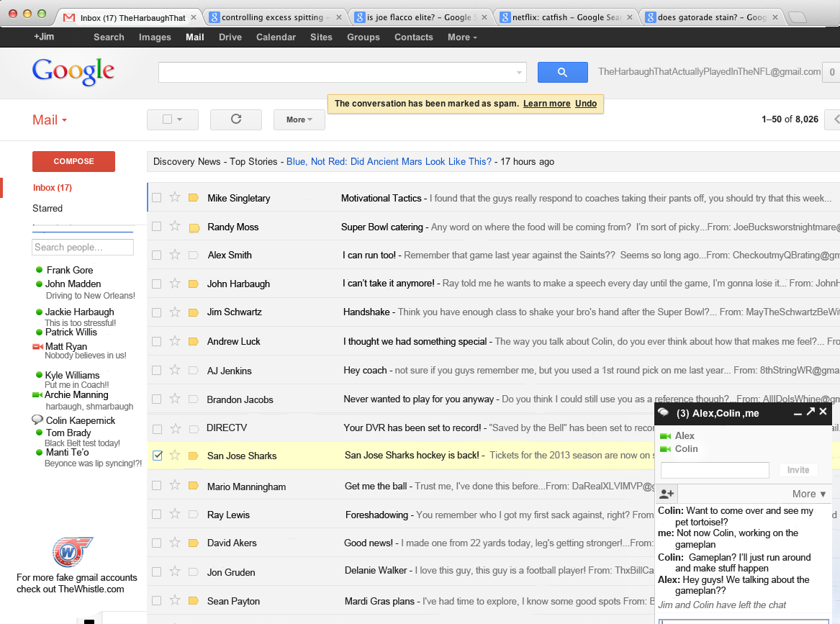Expand the search options dropdown arrow
The image size is (840, 624).
[518, 72]
